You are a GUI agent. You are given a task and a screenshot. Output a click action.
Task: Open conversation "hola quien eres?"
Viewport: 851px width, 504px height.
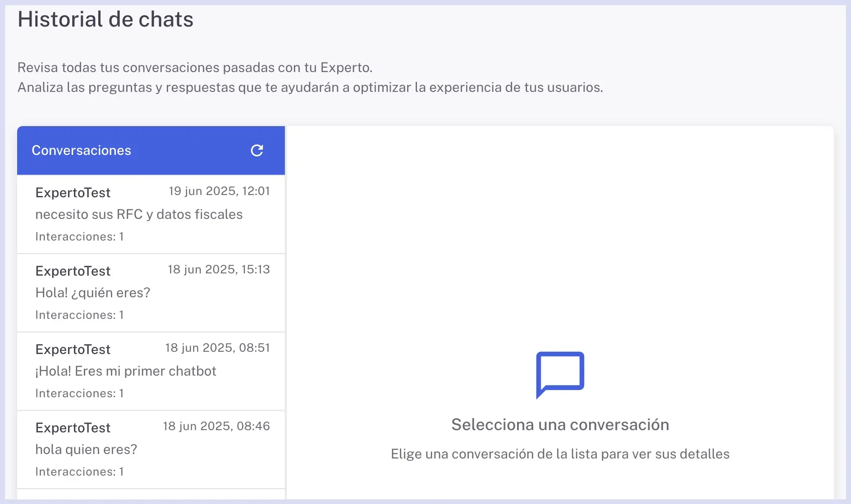click(151, 450)
